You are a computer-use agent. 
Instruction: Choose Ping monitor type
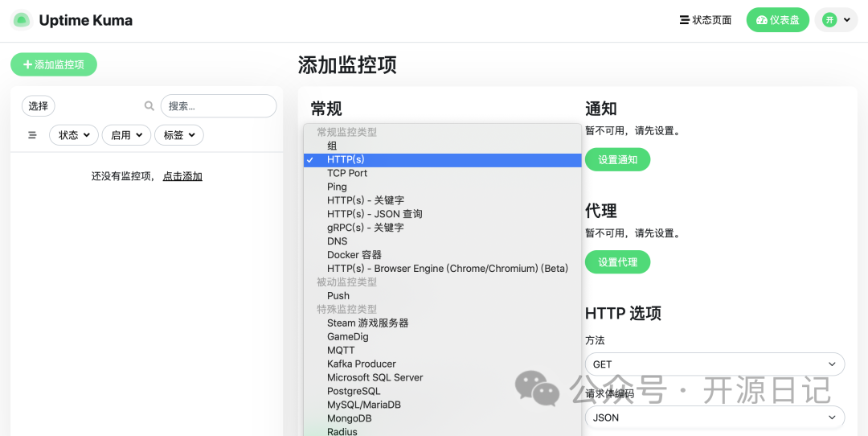443,187
